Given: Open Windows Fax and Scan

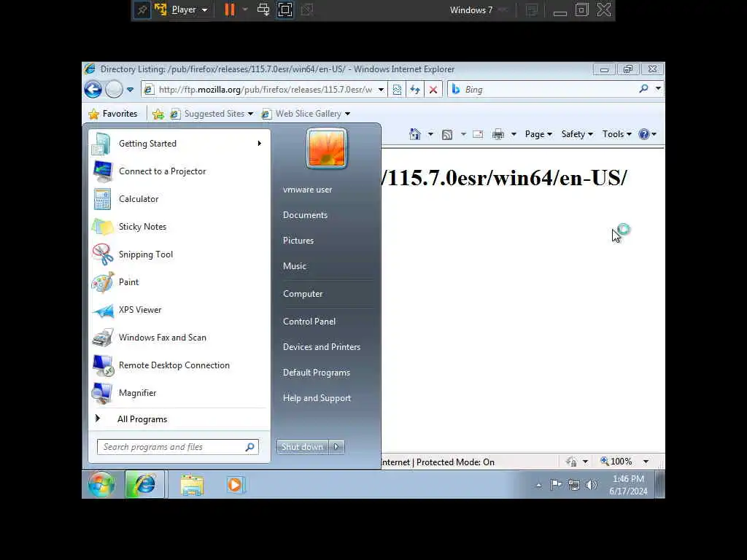Looking at the screenshot, I should [179, 338].
